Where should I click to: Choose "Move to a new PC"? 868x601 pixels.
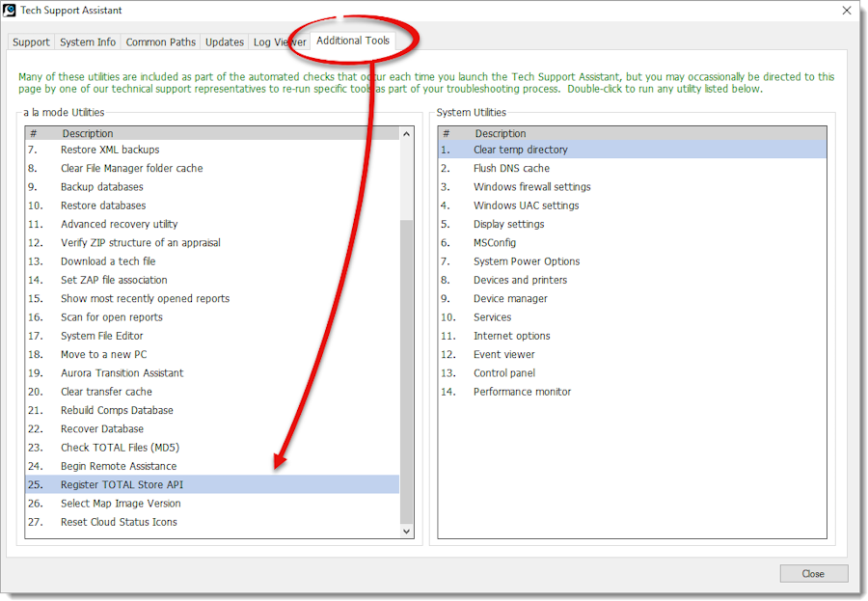[x=212, y=354]
